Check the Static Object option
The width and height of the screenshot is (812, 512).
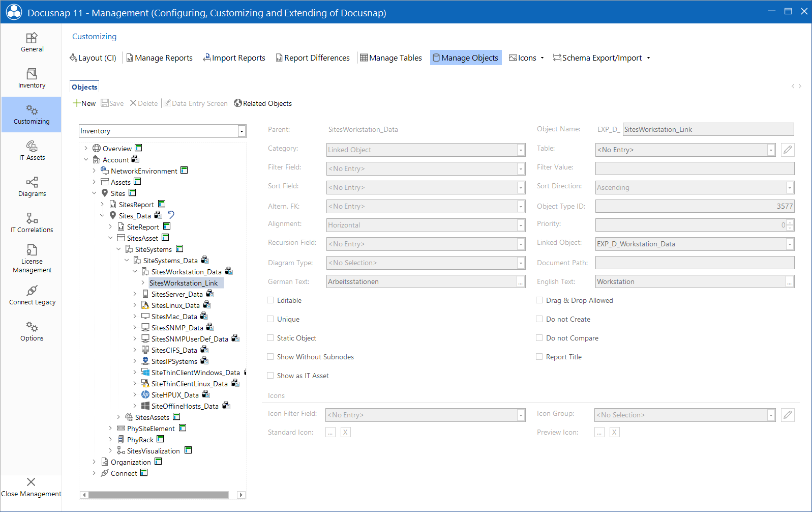(x=270, y=338)
